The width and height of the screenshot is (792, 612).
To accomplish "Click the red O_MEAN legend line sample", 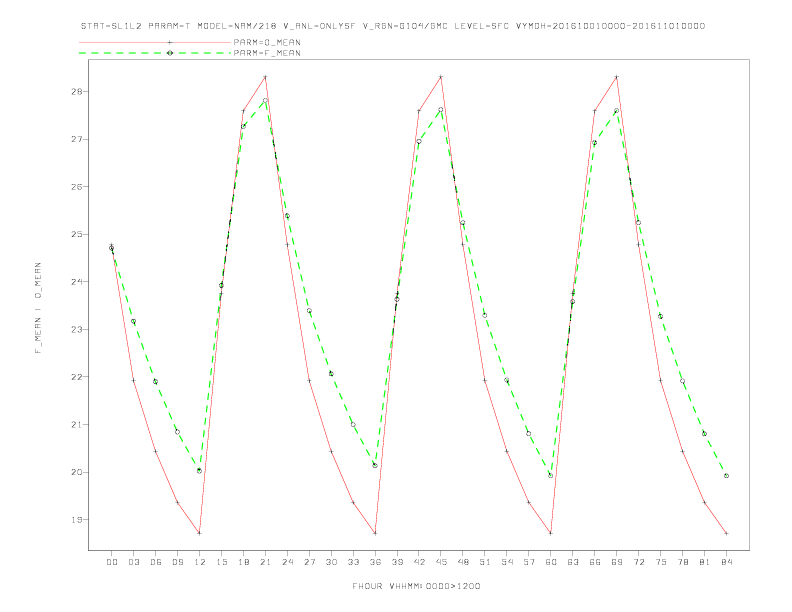I will (x=155, y=42).
